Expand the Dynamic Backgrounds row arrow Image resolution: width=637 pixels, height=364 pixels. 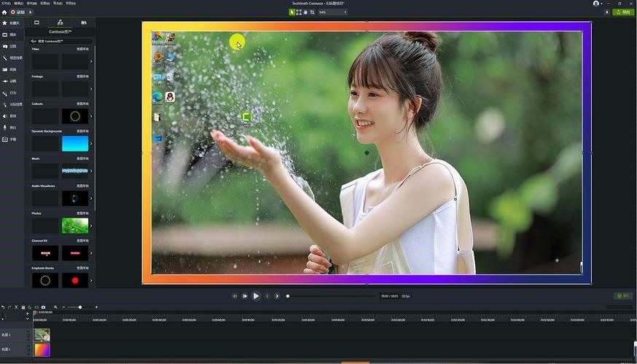tap(91, 143)
